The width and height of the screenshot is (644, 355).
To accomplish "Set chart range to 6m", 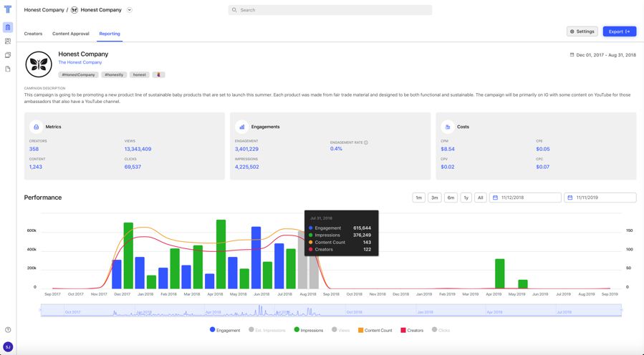I will 451,198.
